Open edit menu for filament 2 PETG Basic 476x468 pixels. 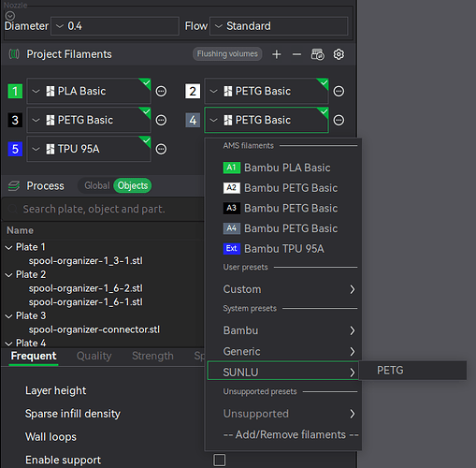[x=339, y=92]
